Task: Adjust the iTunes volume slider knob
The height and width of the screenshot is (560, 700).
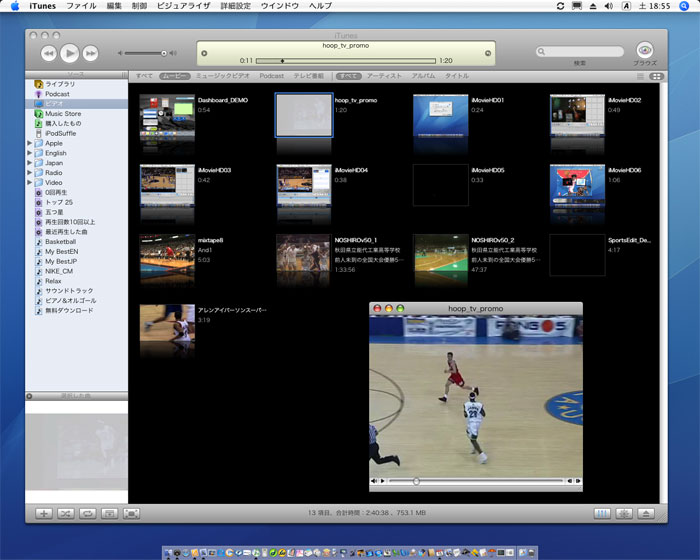Action: (x=164, y=53)
